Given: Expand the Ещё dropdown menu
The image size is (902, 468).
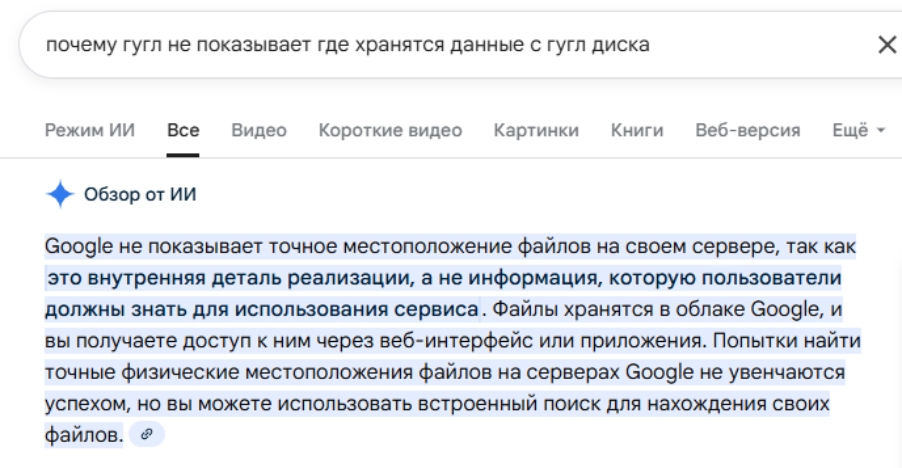Looking at the screenshot, I should click(x=858, y=131).
